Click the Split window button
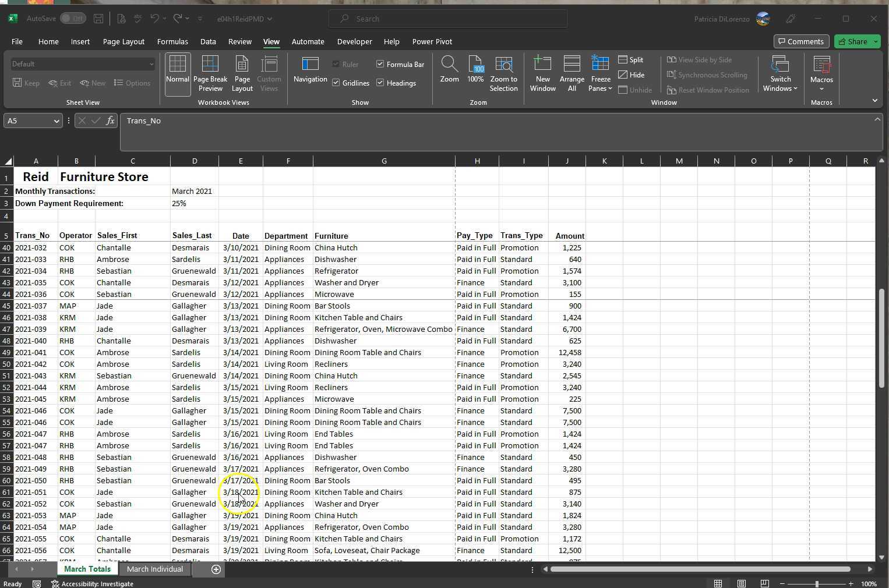This screenshot has height=588, width=889. point(631,60)
